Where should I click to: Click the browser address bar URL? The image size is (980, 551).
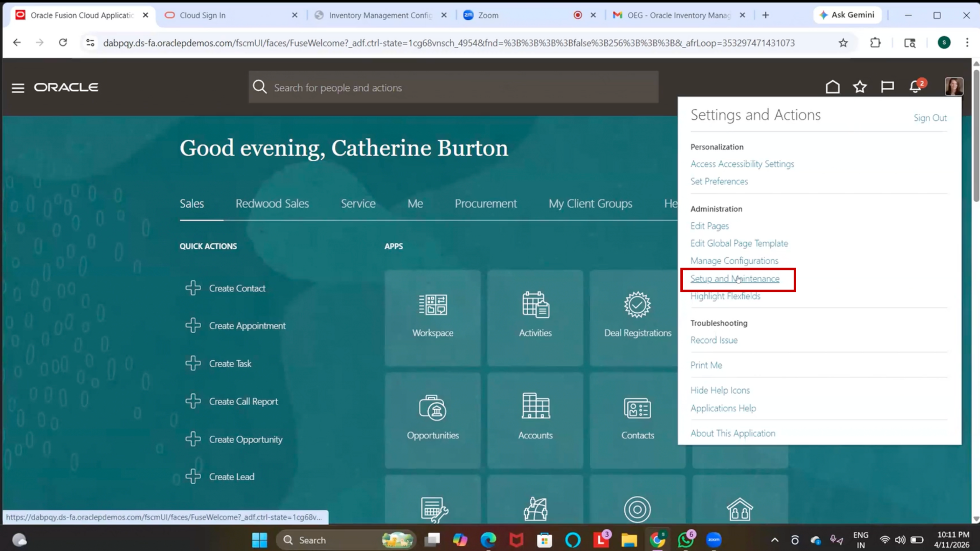click(449, 43)
